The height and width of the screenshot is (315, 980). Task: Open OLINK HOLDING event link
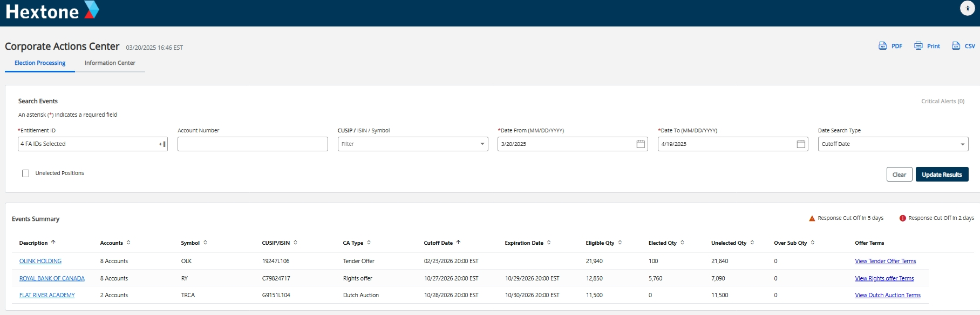(40, 261)
